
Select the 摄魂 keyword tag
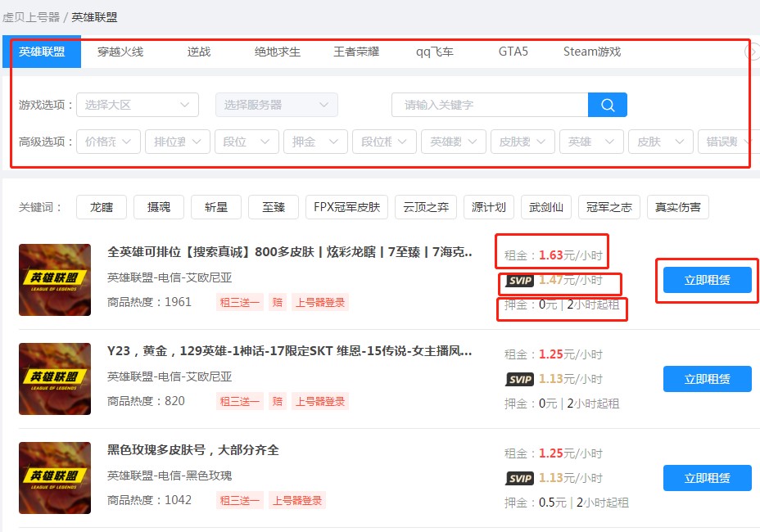pyautogui.click(x=159, y=207)
